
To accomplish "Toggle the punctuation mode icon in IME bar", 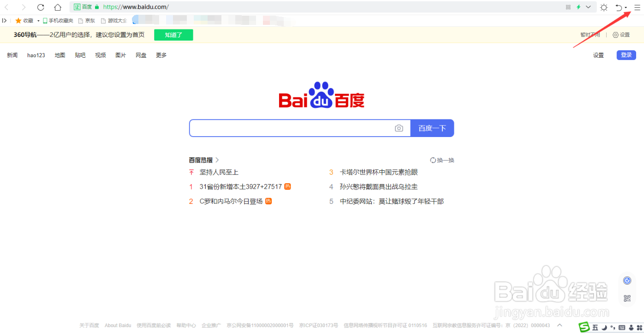I will pos(612,328).
